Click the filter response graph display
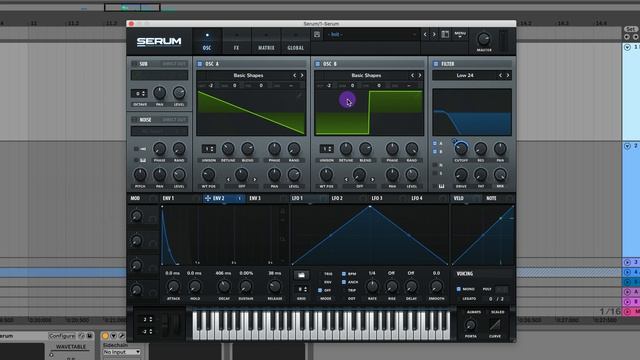Screen dimensions: 640x360 (x=472, y=112)
